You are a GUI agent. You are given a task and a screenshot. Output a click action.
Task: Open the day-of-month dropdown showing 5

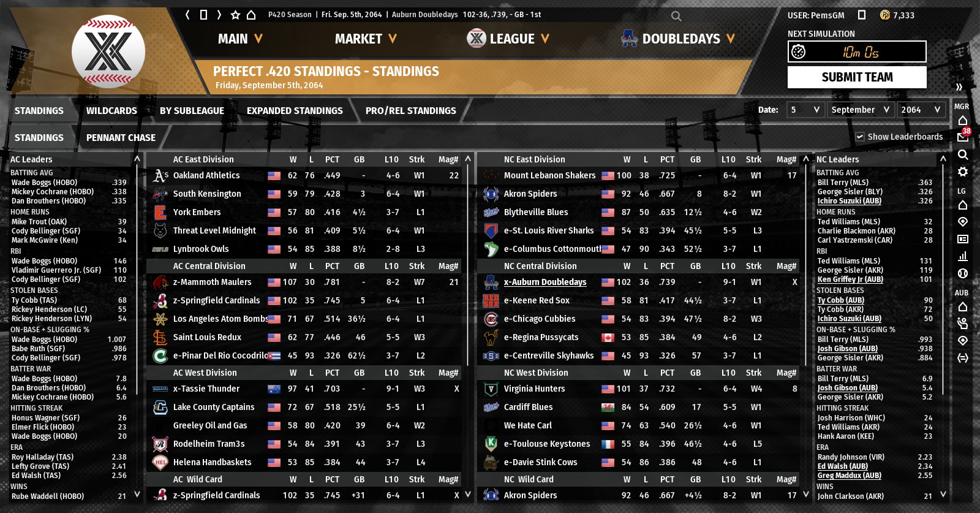click(x=805, y=110)
